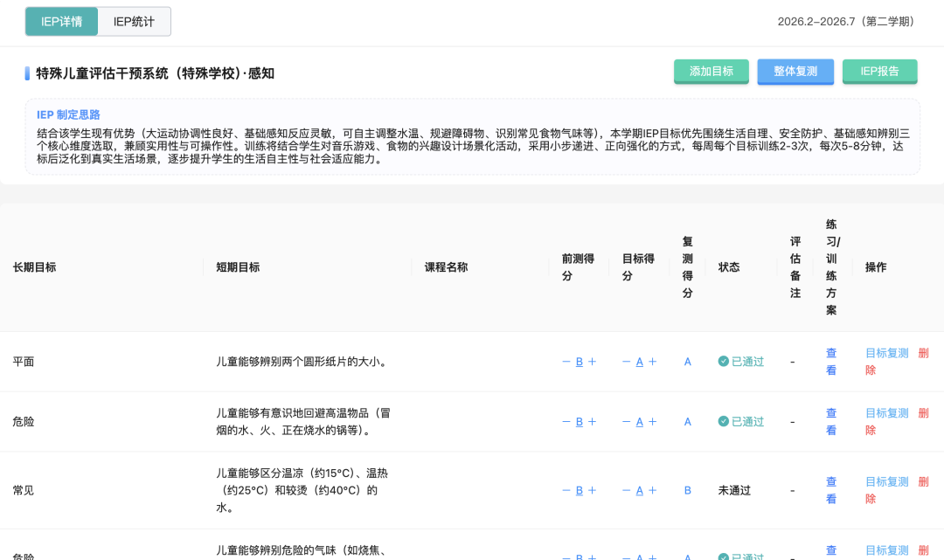This screenshot has width=944, height=560.
Task: Click the 操作 column header
Action: (x=876, y=267)
